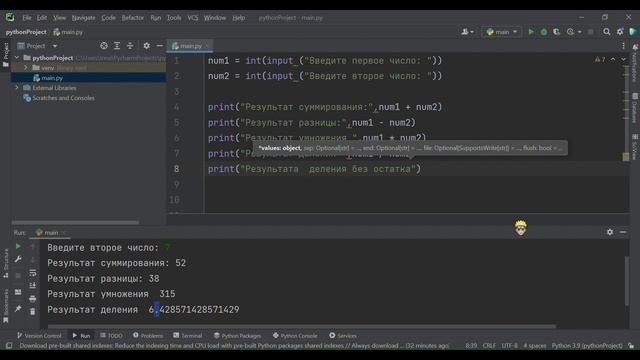Click the stop button in top toolbar
Screen dimensions: 640x360
pyautogui.click(x=590, y=32)
